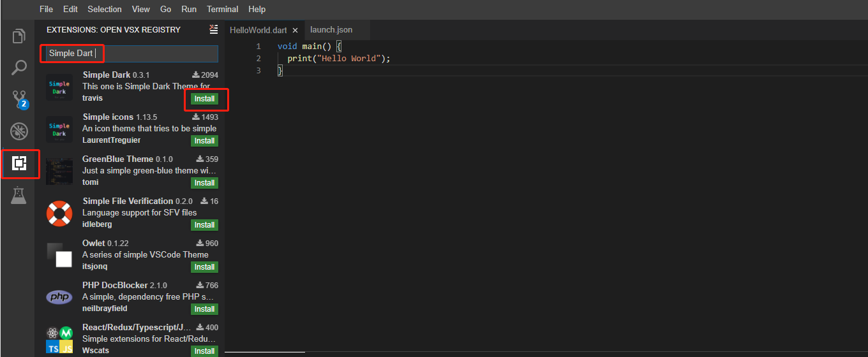Click line number 3 in editor gutter

point(258,70)
